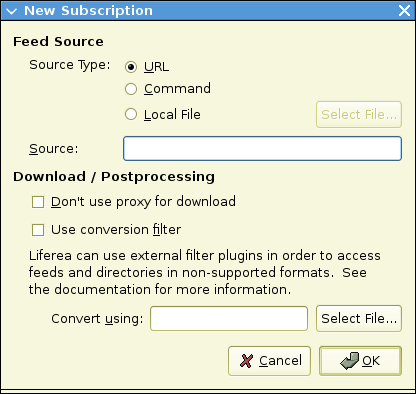
Task: Open Select File next to Convert using
Action: coord(359,318)
